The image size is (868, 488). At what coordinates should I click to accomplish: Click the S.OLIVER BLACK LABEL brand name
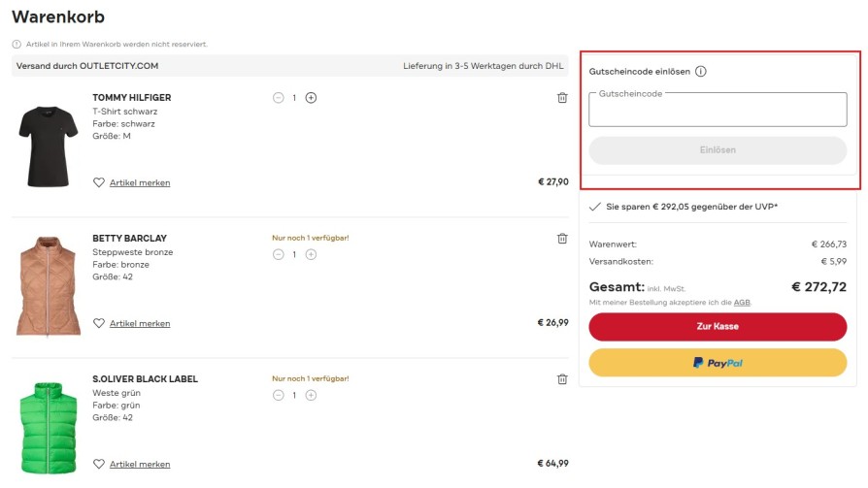(x=145, y=379)
